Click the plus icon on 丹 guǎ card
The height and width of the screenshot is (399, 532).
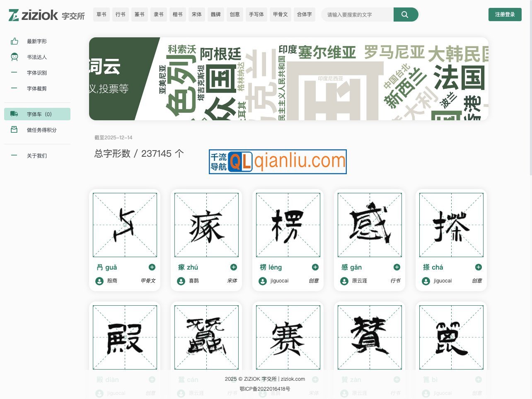[x=152, y=267]
